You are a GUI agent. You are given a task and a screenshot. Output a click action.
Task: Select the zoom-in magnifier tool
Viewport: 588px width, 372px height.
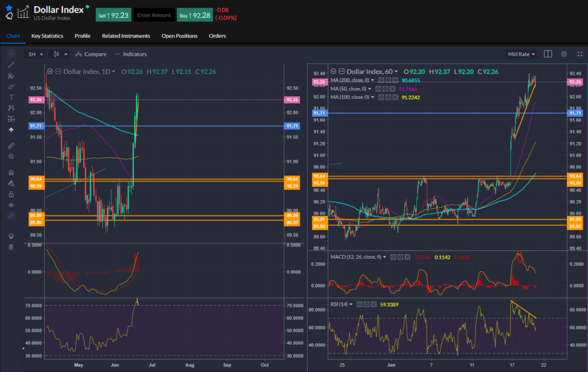[x=11, y=156]
